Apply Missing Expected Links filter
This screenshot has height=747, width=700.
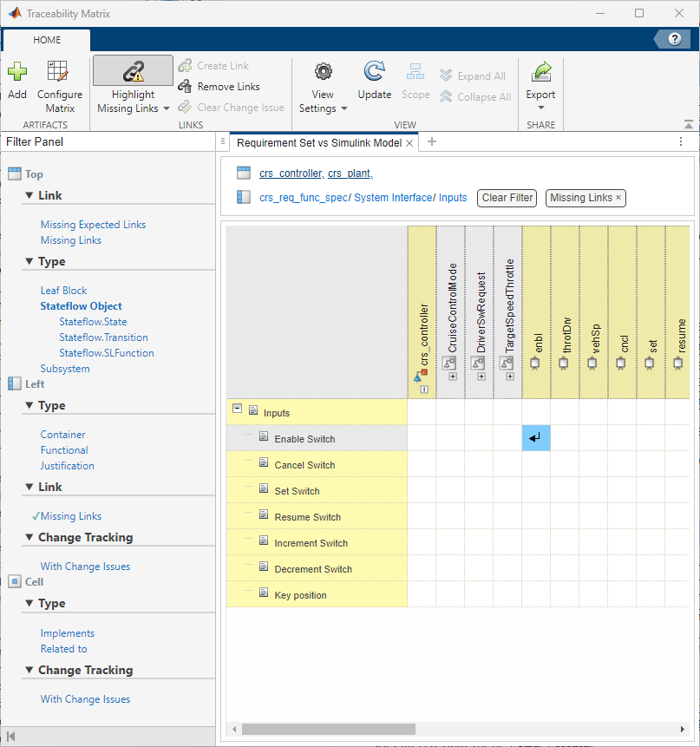point(93,225)
